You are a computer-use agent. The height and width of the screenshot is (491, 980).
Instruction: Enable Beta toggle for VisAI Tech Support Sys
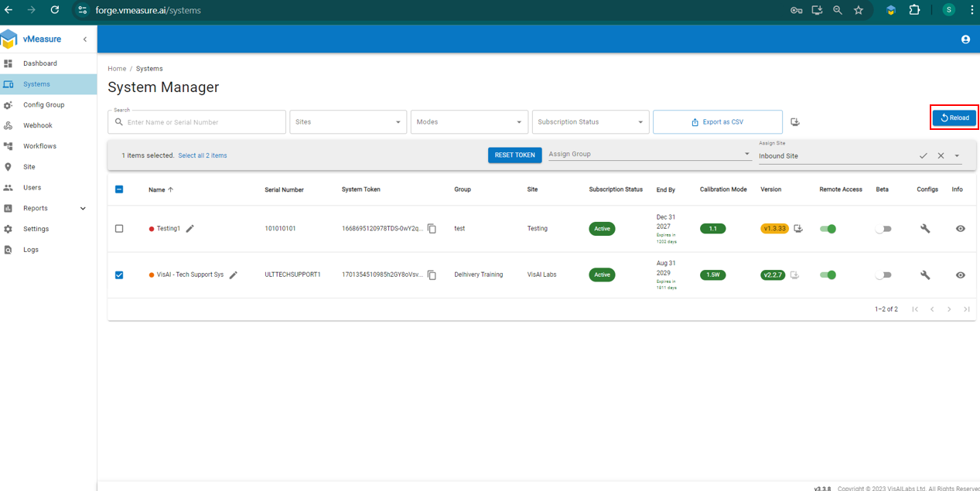883,275
